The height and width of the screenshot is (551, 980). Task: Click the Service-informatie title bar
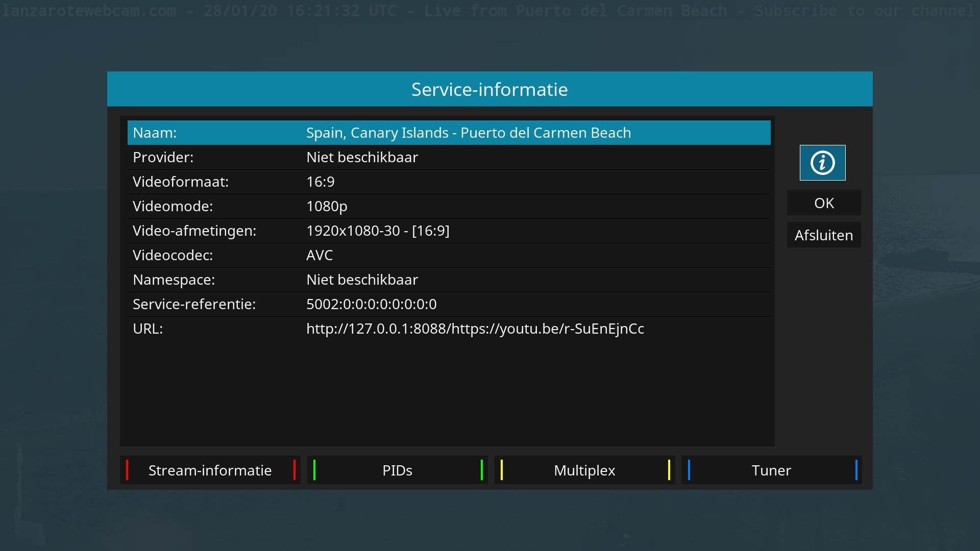(489, 89)
